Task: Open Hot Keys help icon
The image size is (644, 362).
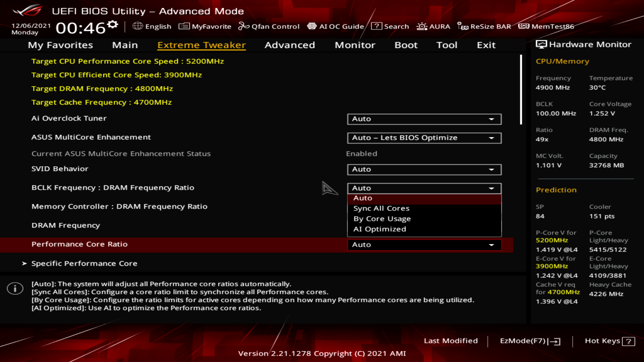Action: point(628,341)
